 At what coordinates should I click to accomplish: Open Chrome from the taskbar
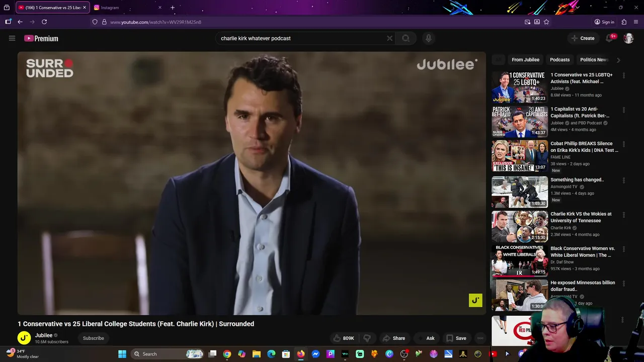tap(227, 354)
